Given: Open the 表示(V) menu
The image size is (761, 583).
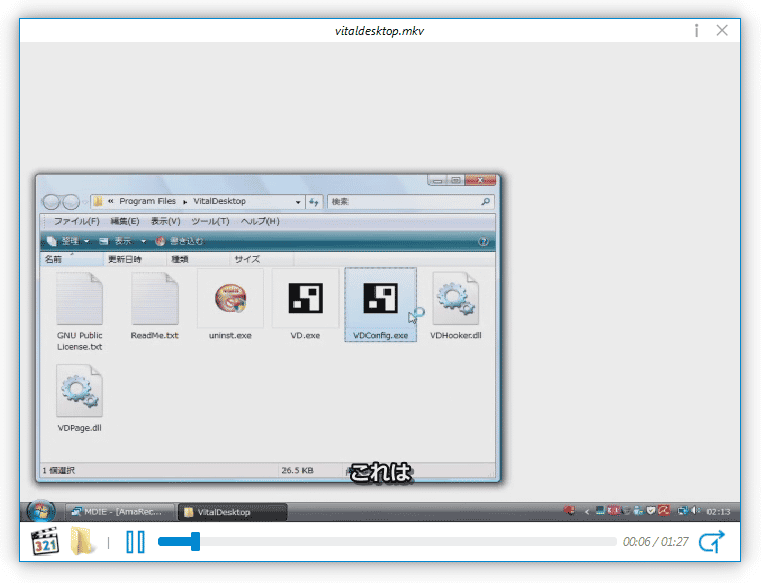Looking at the screenshot, I should [x=165, y=221].
